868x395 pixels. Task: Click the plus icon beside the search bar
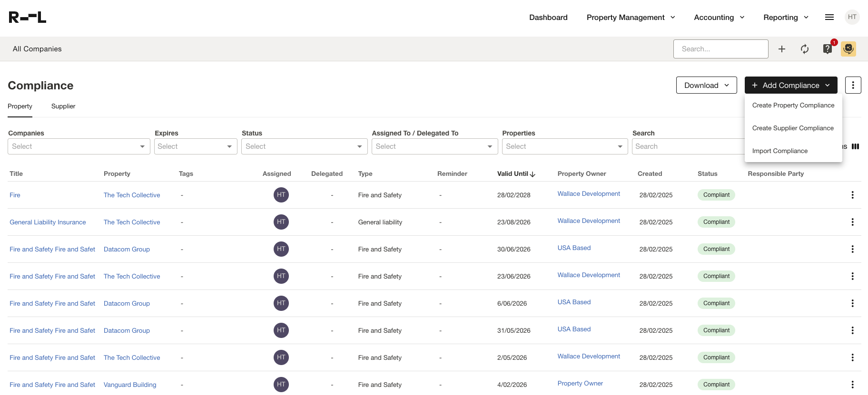coord(781,49)
